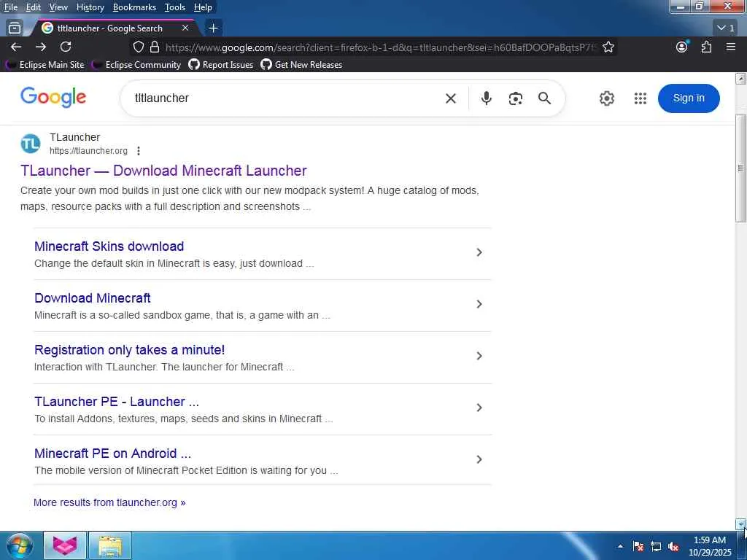Show hidden system tray icons

tap(620, 546)
